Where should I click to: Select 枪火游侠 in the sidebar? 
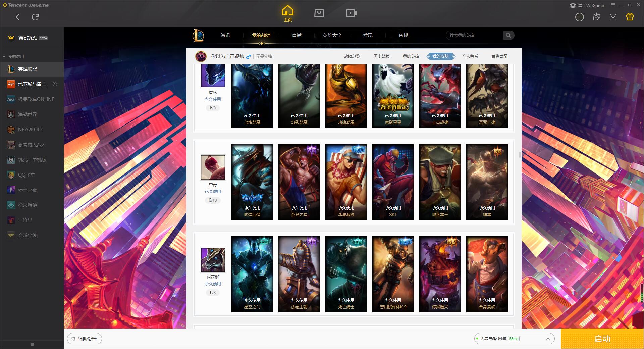(32, 205)
